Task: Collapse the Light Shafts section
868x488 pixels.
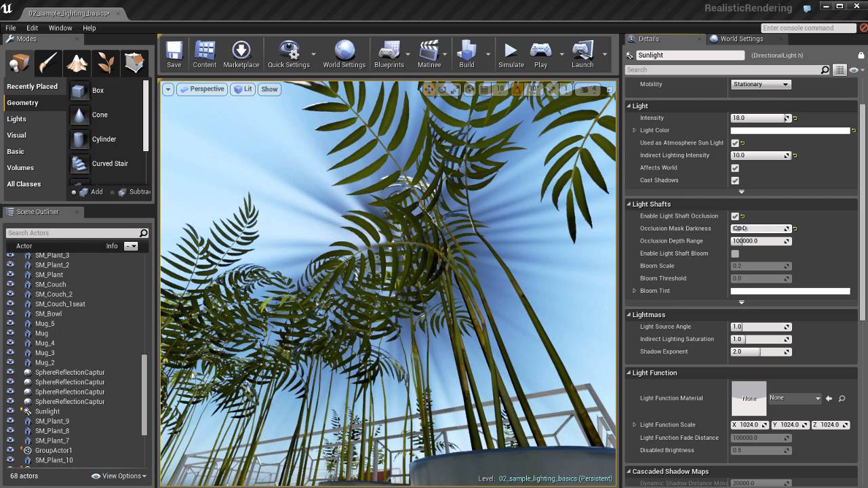Action: tap(628, 204)
